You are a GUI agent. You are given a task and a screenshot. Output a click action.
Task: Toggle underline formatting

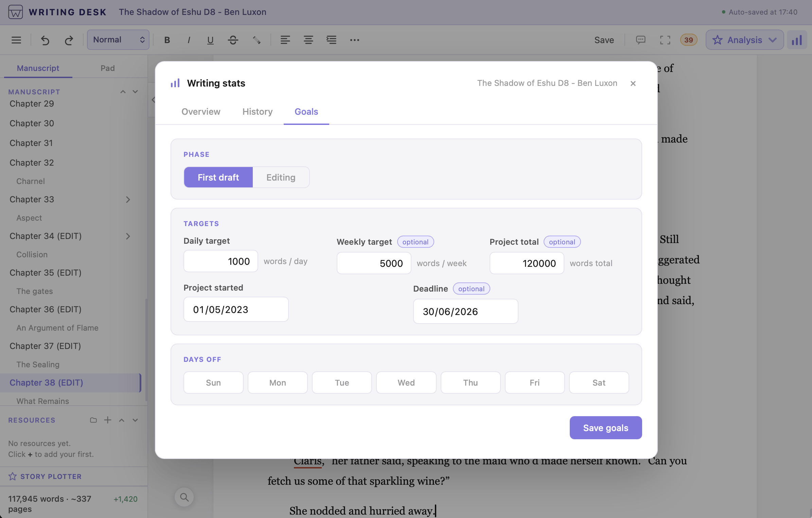coord(210,40)
